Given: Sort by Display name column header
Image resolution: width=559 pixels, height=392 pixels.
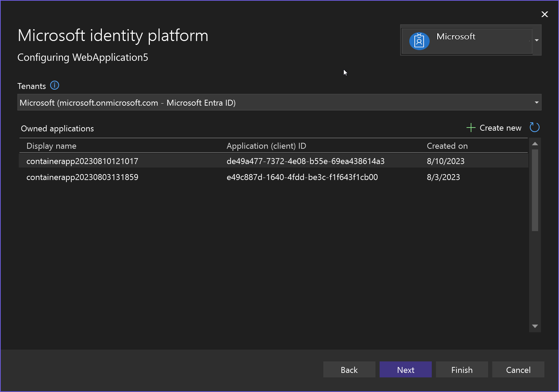Looking at the screenshot, I should [51, 146].
